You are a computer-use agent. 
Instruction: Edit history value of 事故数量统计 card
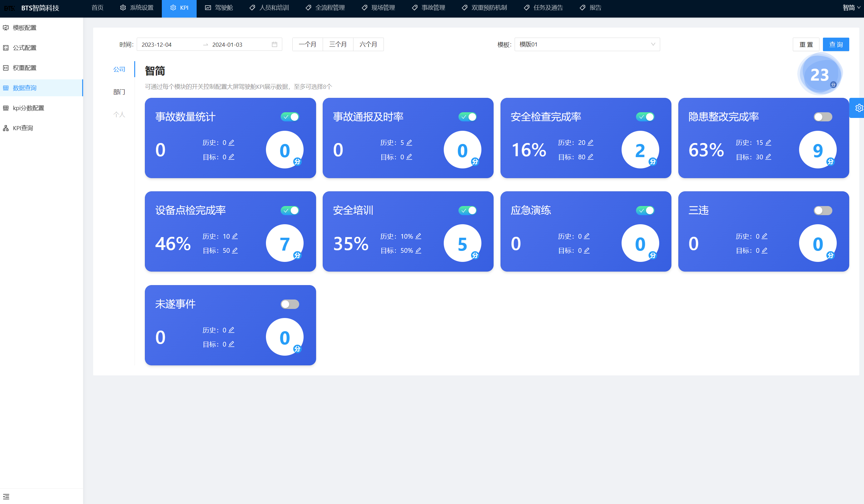[231, 143]
